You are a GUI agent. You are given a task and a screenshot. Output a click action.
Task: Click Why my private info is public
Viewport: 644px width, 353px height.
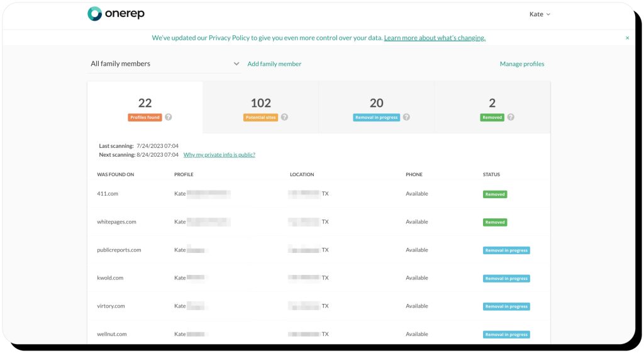coord(219,155)
